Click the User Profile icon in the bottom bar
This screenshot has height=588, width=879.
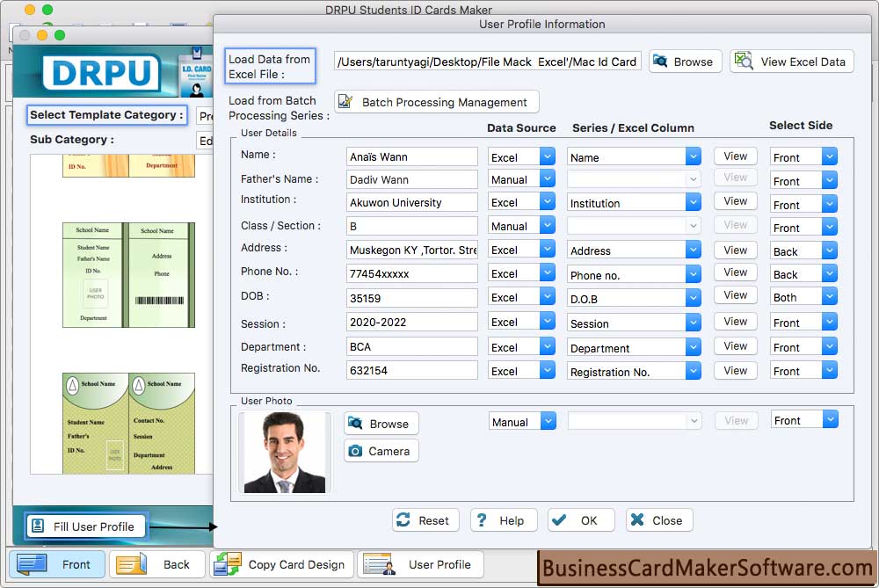pyautogui.click(x=380, y=564)
